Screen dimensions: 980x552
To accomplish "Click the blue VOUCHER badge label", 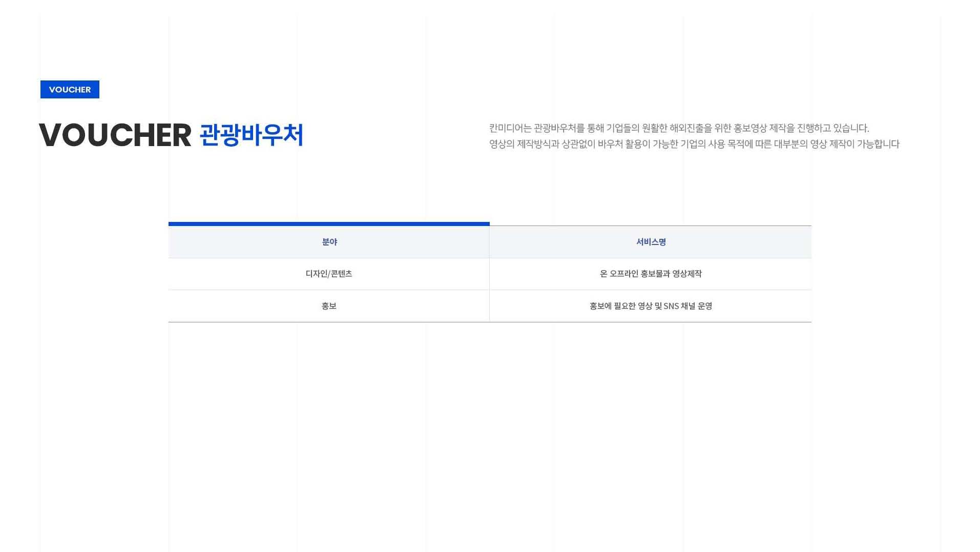I will click(x=70, y=89).
